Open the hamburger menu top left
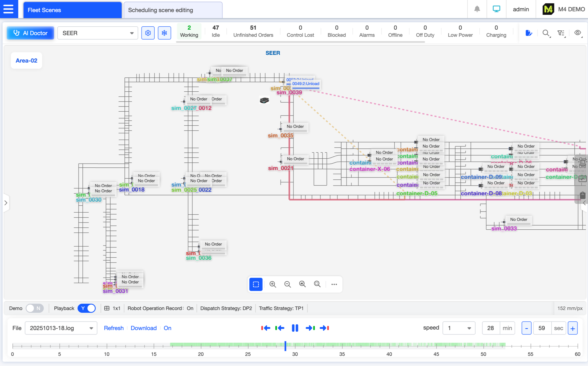The height and width of the screenshot is (366, 588). pyautogui.click(x=9, y=9)
